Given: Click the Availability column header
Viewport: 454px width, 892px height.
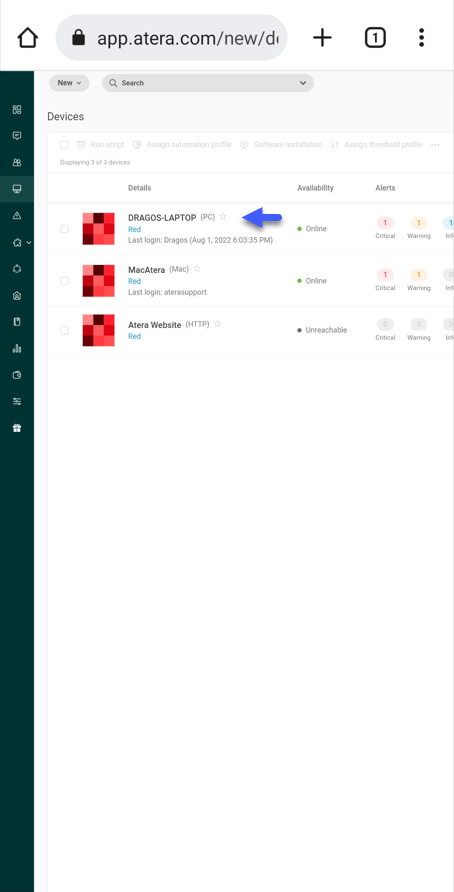Looking at the screenshot, I should pos(315,188).
